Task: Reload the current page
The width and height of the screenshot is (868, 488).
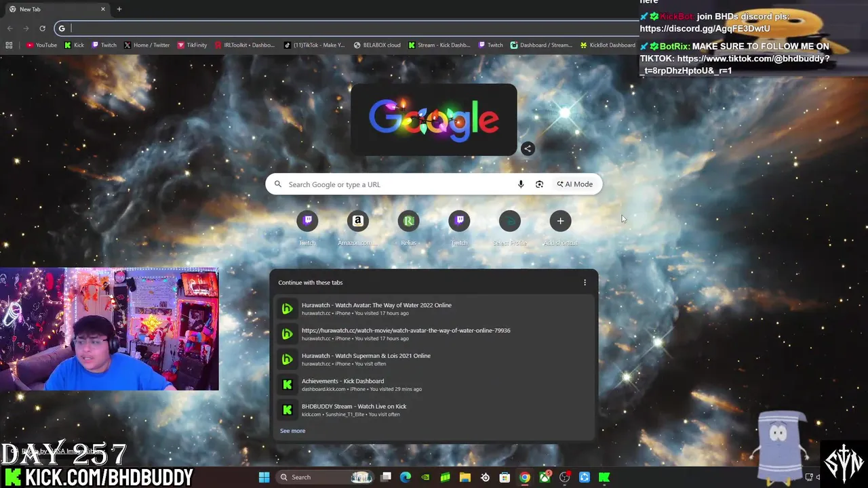Action: tap(42, 28)
